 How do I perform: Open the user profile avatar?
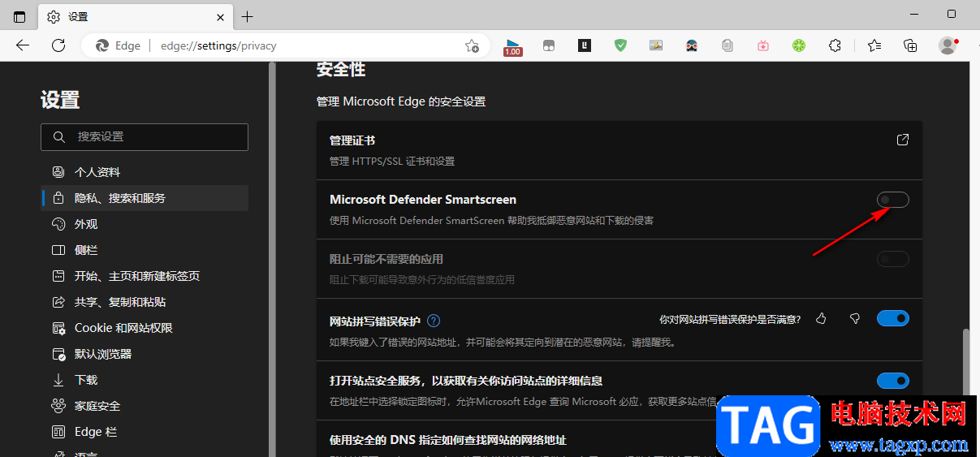[948, 45]
